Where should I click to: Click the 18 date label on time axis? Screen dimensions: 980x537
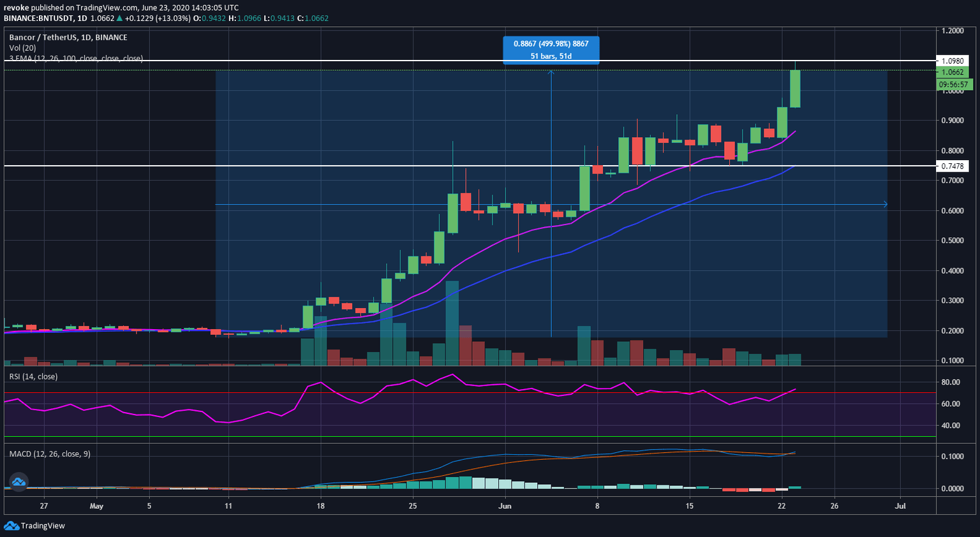[x=320, y=506]
